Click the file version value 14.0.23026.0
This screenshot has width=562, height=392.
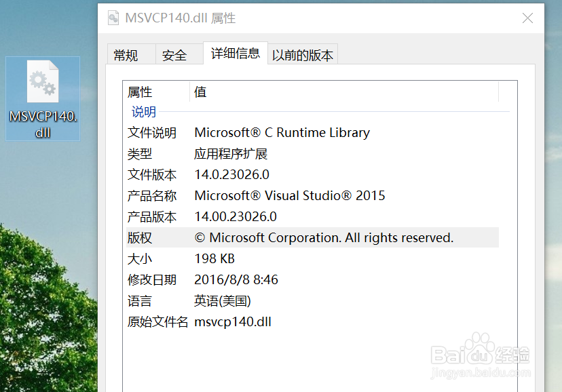coord(232,175)
